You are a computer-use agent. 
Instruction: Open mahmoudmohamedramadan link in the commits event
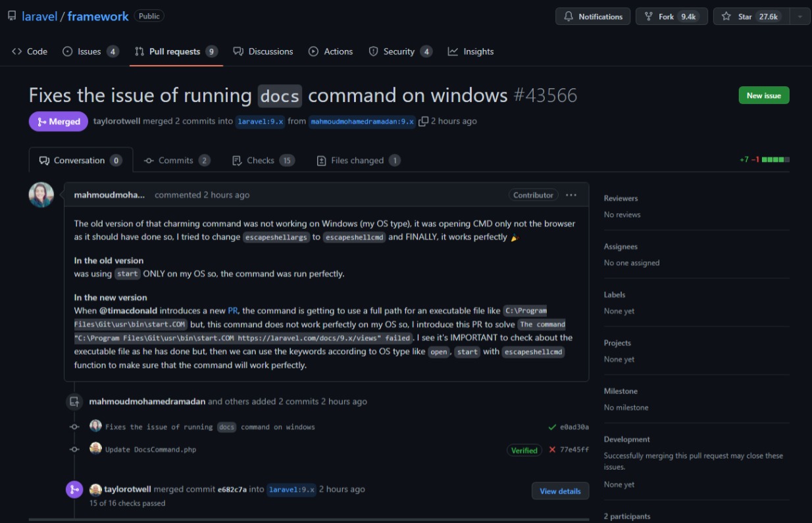(147, 401)
